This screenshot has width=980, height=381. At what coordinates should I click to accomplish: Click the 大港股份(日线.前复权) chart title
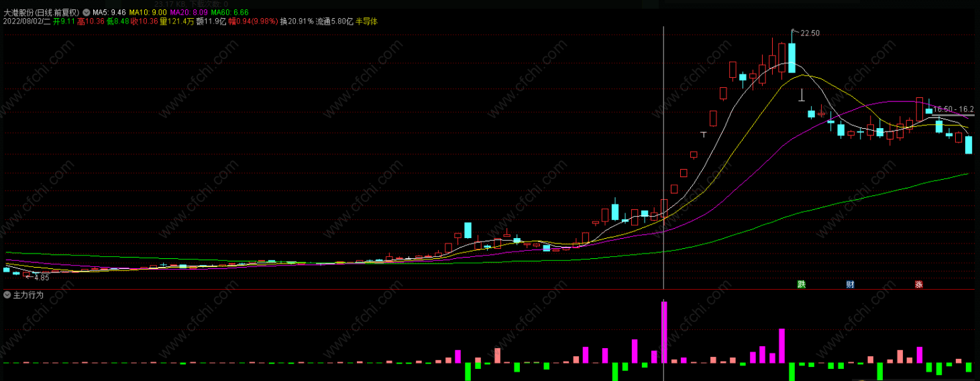pos(42,13)
